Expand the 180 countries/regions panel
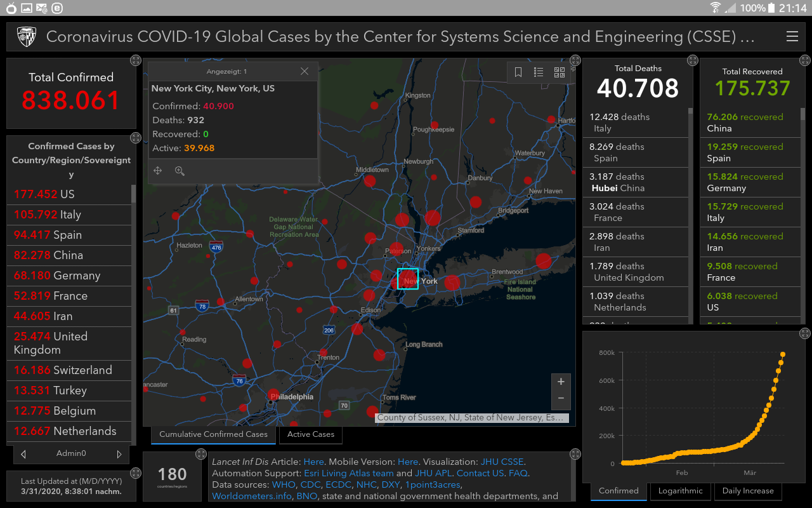The width and height of the screenshot is (812, 508). point(201,454)
